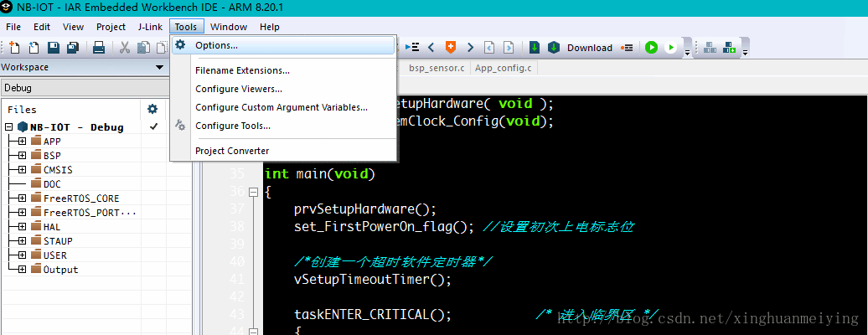868x335 pixels.
Task: Click the blue blocks with green plus icon
Action: click(x=729, y=48)
